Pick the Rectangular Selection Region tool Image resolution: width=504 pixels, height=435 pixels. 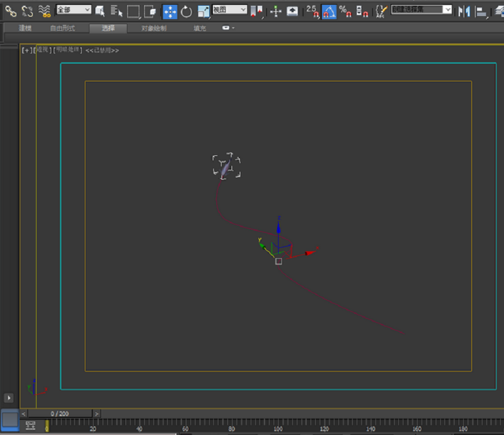pos(134,11)
